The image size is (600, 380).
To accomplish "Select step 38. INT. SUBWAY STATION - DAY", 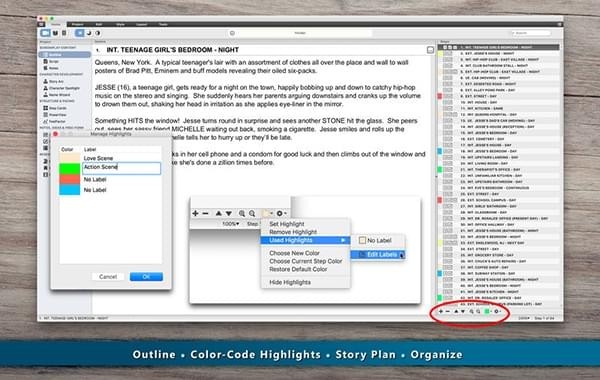I will (x=499, y=274).
